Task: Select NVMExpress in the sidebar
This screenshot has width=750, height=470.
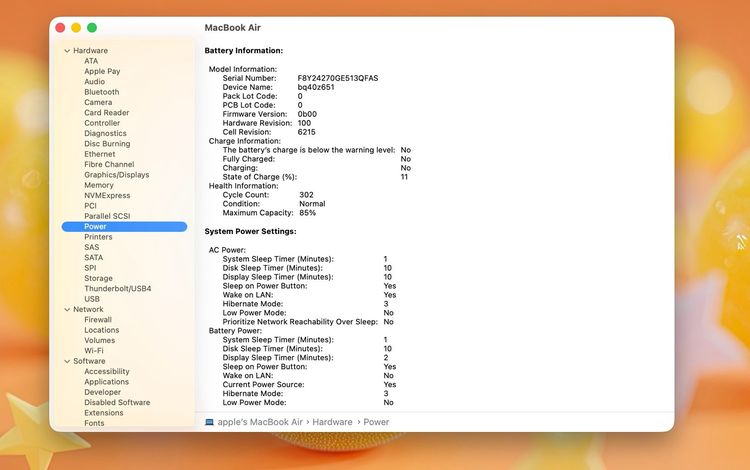Action: click(x=107, y=196)
